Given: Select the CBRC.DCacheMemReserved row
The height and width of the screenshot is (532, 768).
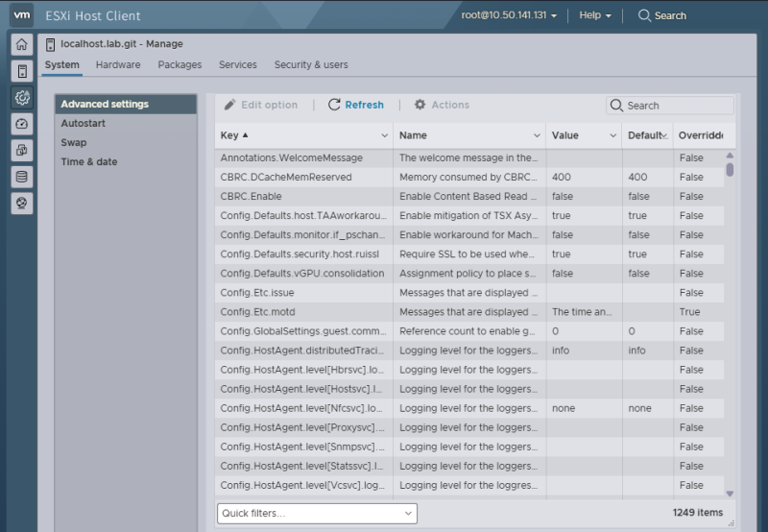Looking at the screenshot, I should click(469, 177).
